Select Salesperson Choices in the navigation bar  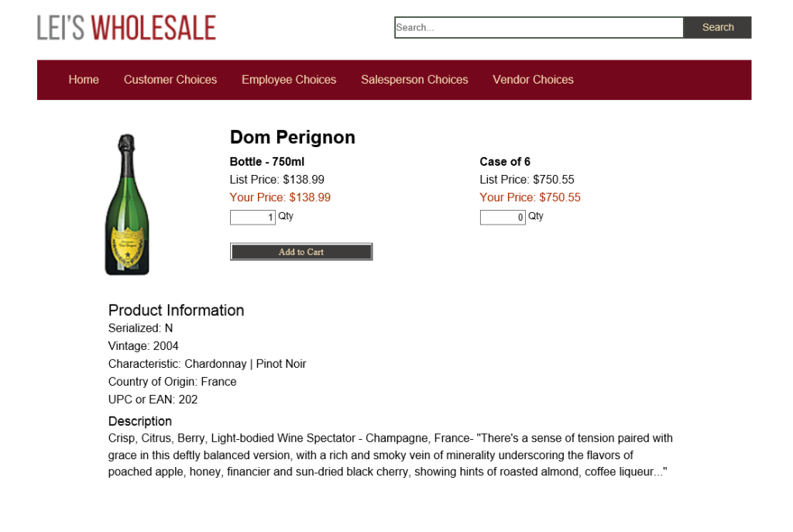414,80
